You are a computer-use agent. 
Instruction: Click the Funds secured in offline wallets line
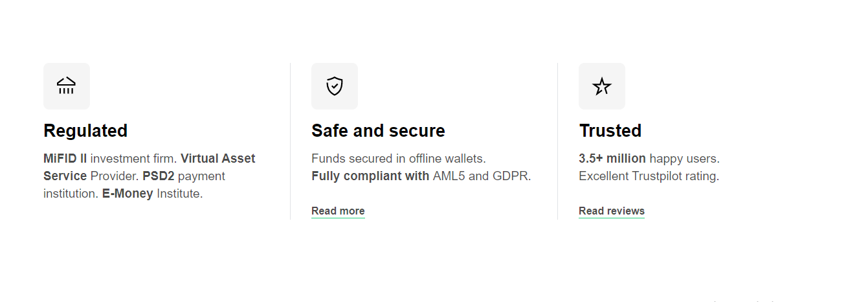(398, 159)
